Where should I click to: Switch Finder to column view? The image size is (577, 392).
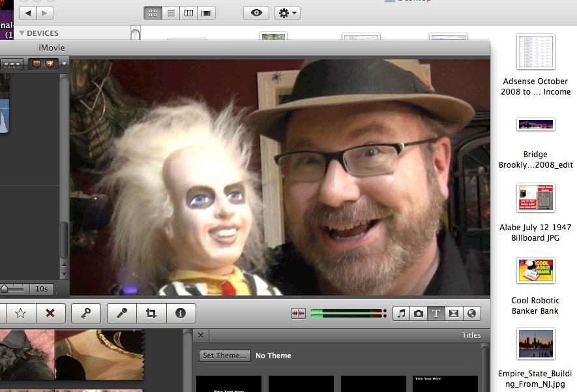click(x=188, y=13)
